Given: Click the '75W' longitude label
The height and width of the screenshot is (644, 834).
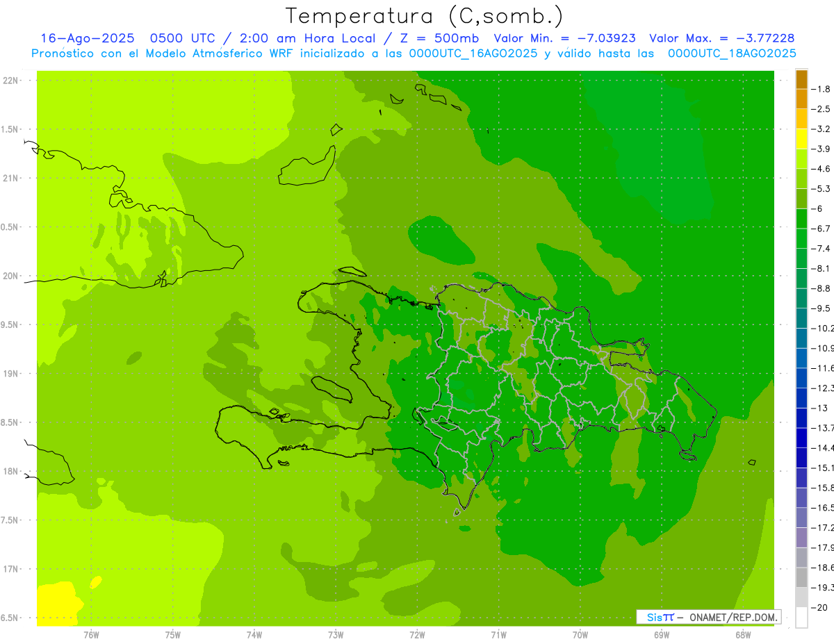Looking at the screenshot, I should (173, 636).
